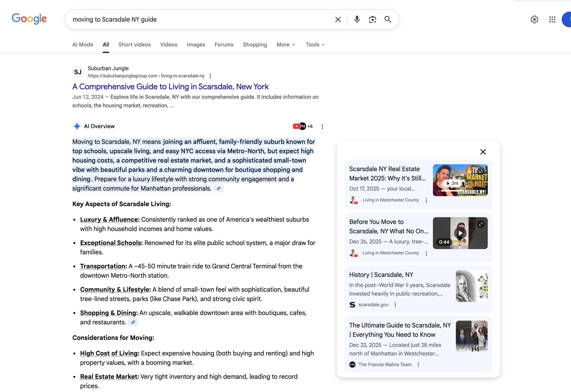
Task: Click link icon after Manhattan professionals sentence
Action: click(218, 188)
